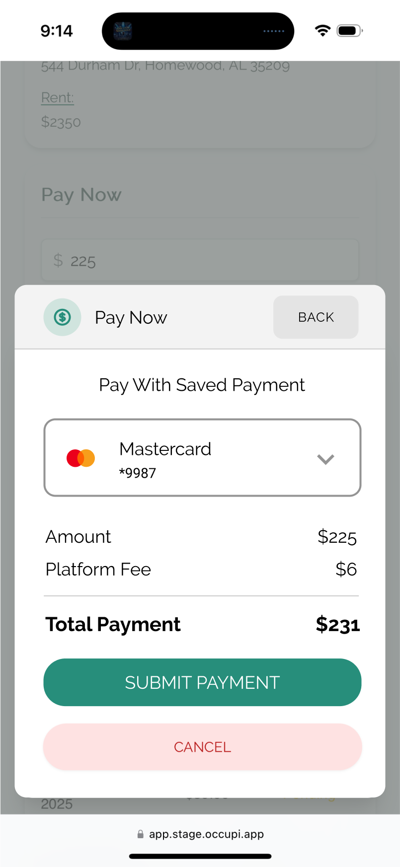Click the Rent link label
The image size is (400, 868).
[x=58, y=98]
